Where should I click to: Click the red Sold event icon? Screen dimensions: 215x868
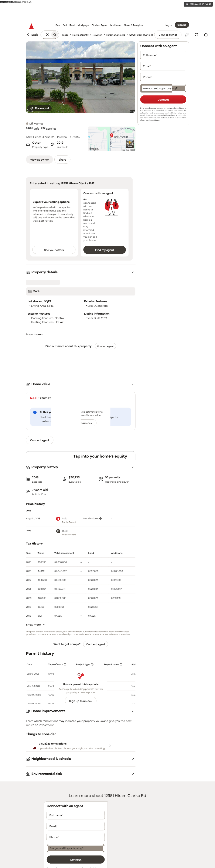click(x=58, y=519)
